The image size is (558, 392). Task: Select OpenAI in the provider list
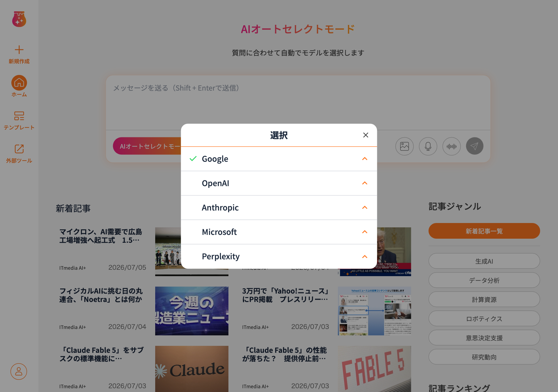[x=279, y=183]
